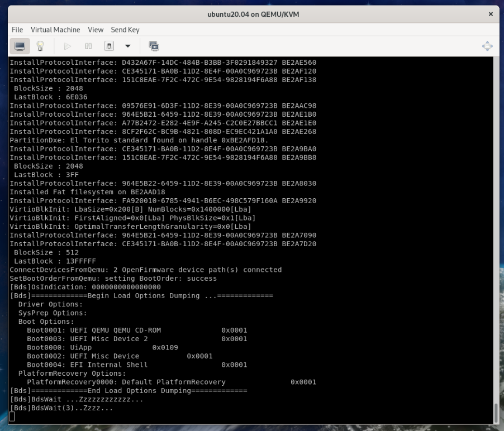Image resolution: width=504 pixels, height=431 pixels.
Task: Click the BdsWait ...Zzzzzzzzzzzz... line
Action: pyautogui.click(x=77, y=400)
